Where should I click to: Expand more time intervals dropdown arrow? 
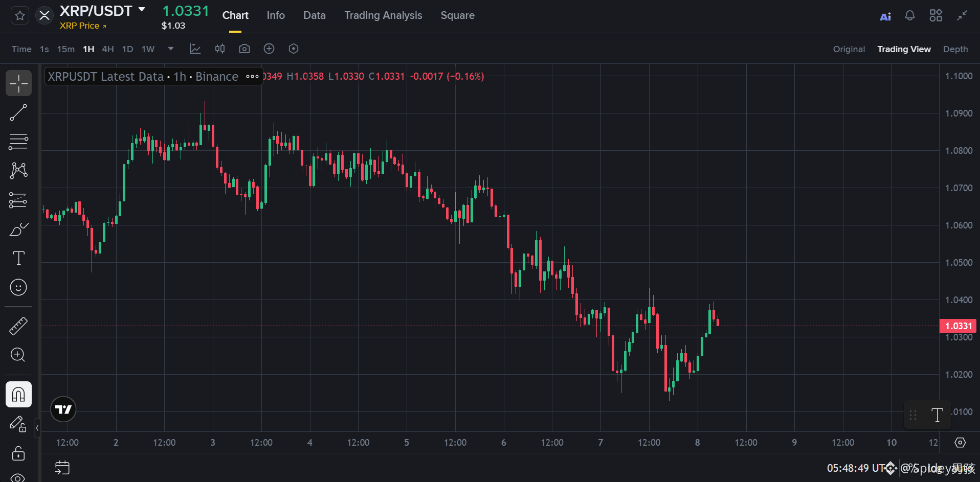[171, 49]
